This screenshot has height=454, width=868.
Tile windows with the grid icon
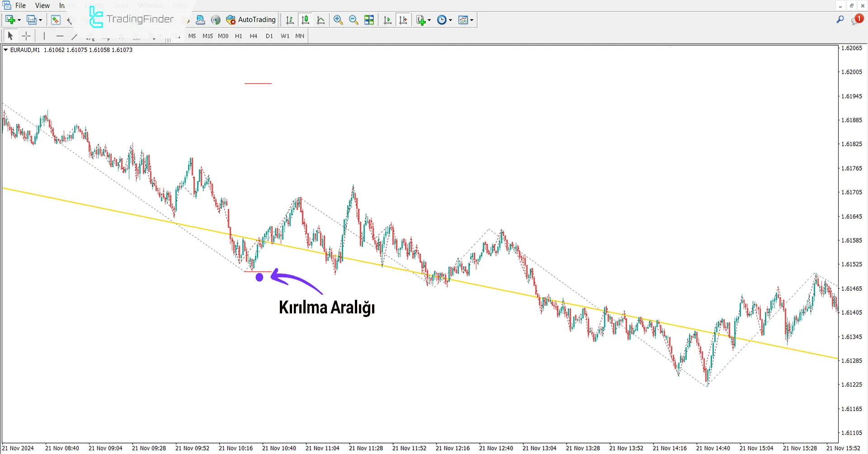[x=369, y=20]
